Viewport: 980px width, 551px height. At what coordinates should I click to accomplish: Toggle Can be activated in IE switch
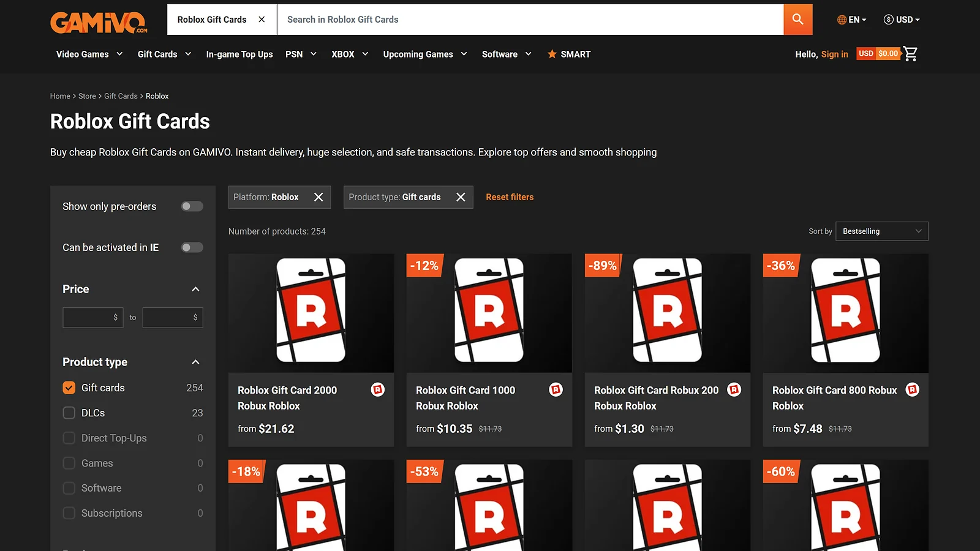pos(192,247)
